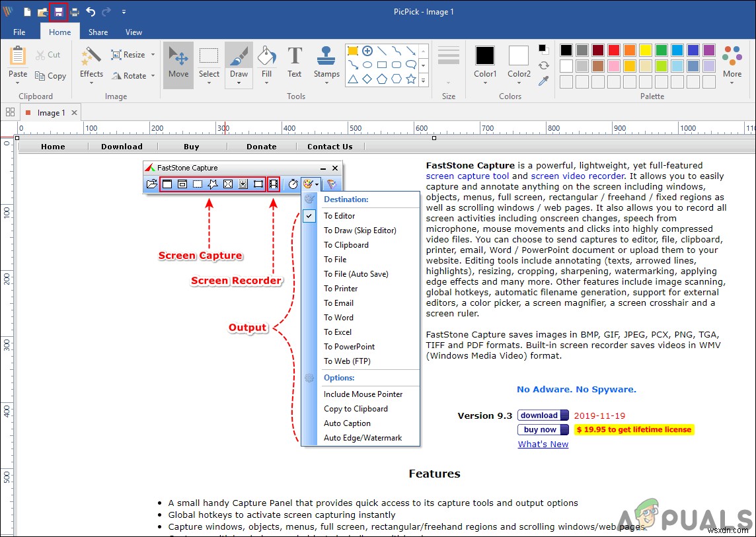Save the image using the quick access toolbar

tap(58, 11)
